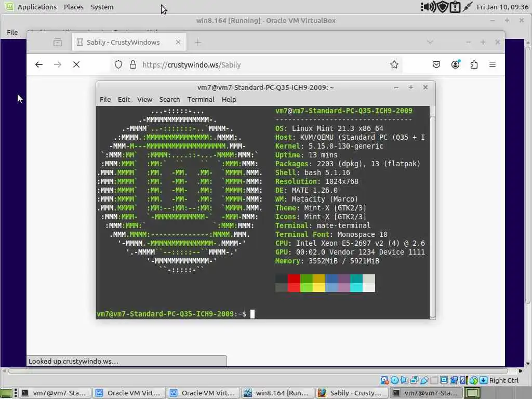Click the VirtualBox shared folders status icon

point(434,380)
